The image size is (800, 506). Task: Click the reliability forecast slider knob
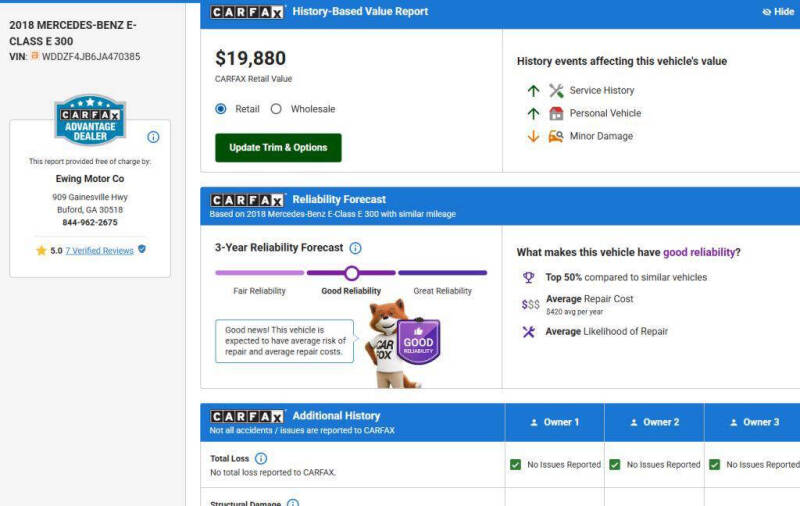tap(352, 273)
